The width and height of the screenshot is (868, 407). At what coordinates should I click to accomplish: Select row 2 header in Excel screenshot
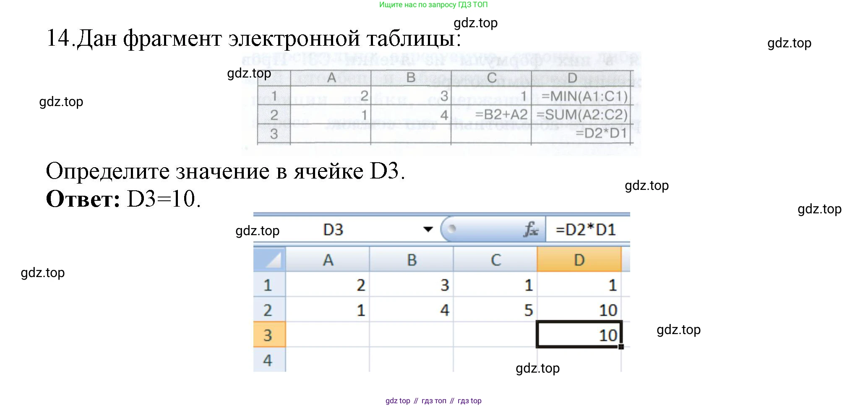[269, 310]
